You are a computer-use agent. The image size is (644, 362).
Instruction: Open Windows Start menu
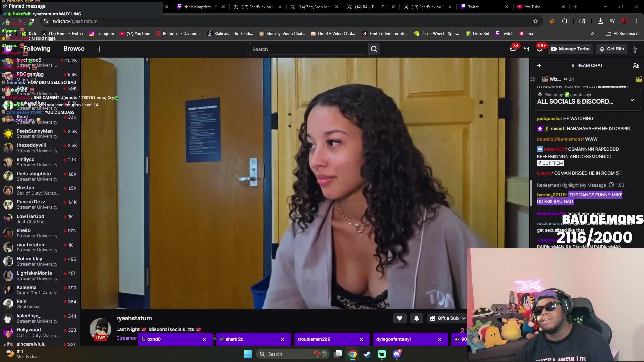pyautogui.click(x=248, y=354)
